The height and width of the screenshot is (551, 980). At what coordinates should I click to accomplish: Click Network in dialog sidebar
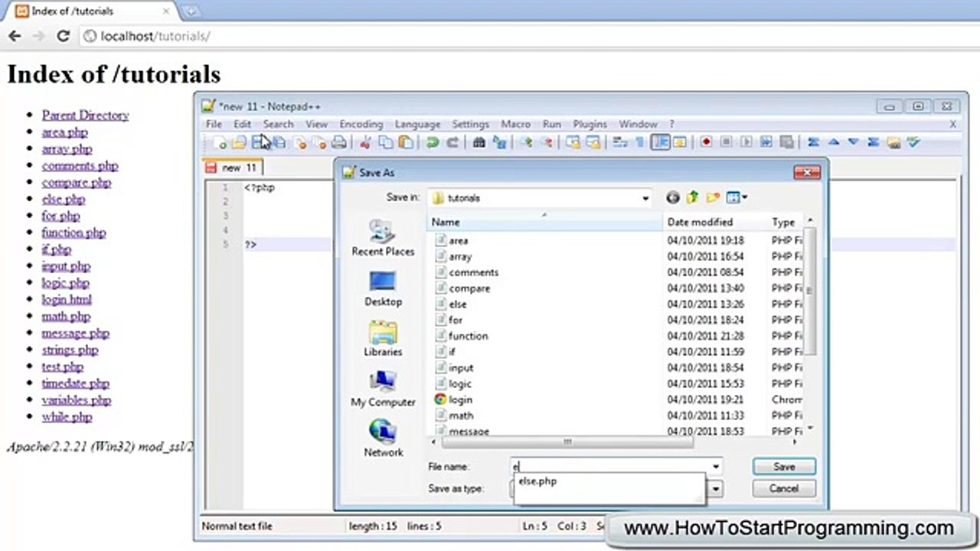pyautogui.click(x=383, y=439)
